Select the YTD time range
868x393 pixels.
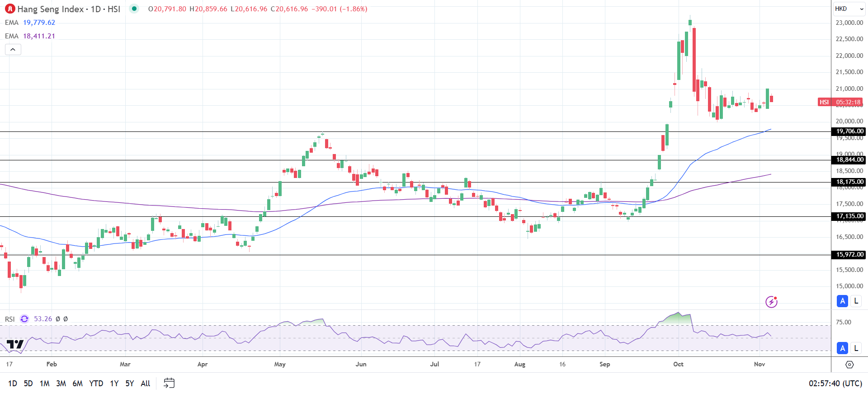pyautogui.click(x=96, y=384)
